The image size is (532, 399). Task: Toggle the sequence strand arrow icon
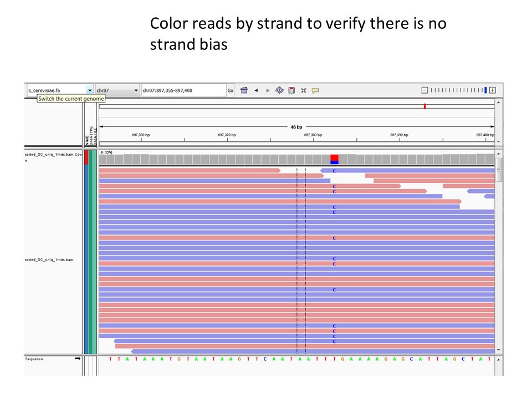78,359
